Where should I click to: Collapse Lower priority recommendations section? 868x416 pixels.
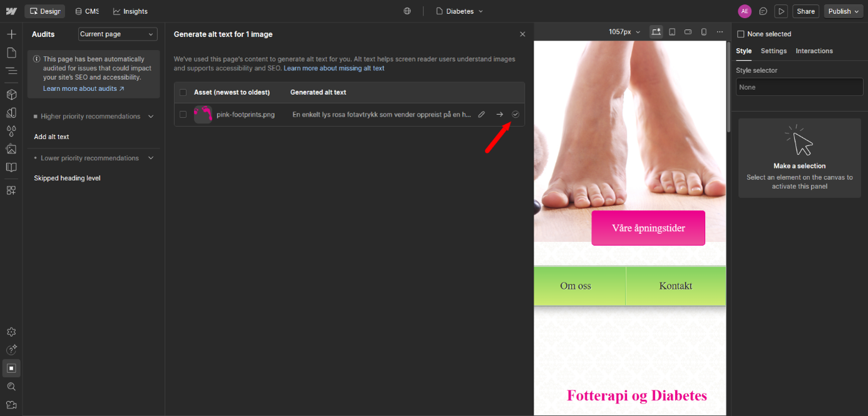(150, 159)
